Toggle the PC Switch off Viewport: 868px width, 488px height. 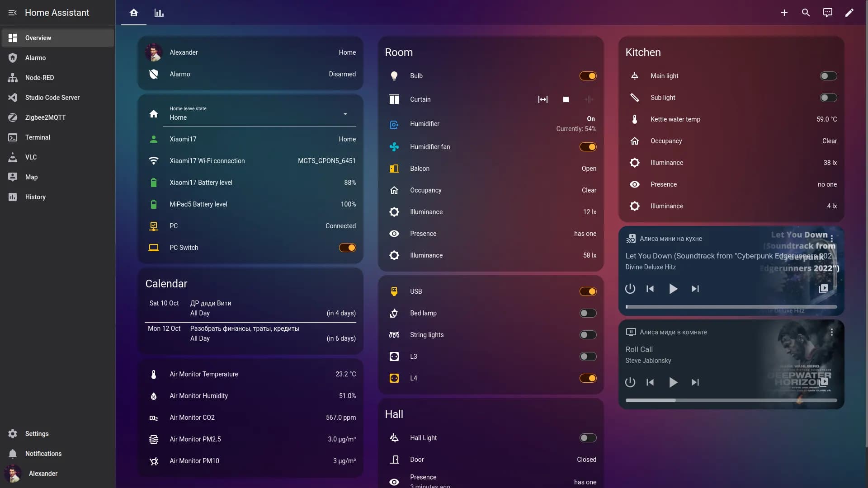click(347, 248)
